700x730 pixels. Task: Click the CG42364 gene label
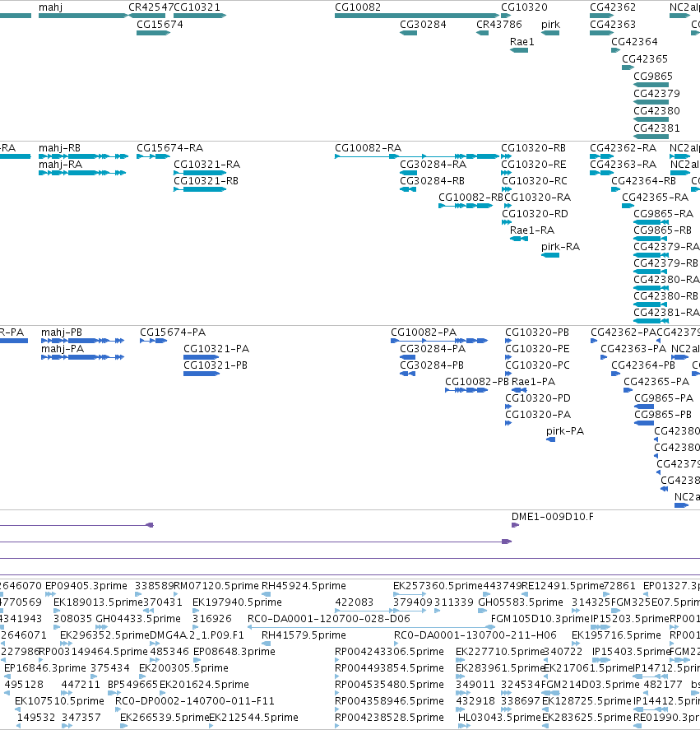click(x=634, y=41)
